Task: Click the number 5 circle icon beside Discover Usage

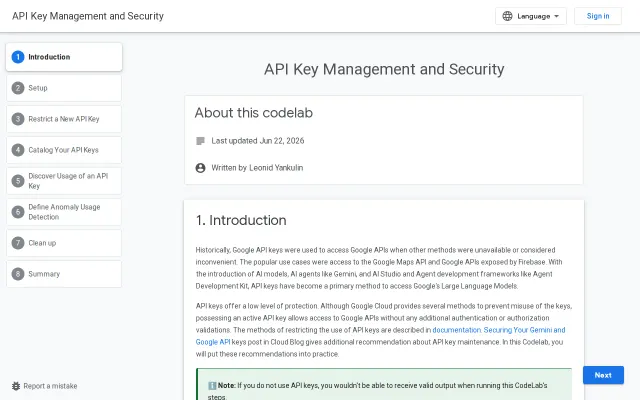Action: [x=18, y=181]
